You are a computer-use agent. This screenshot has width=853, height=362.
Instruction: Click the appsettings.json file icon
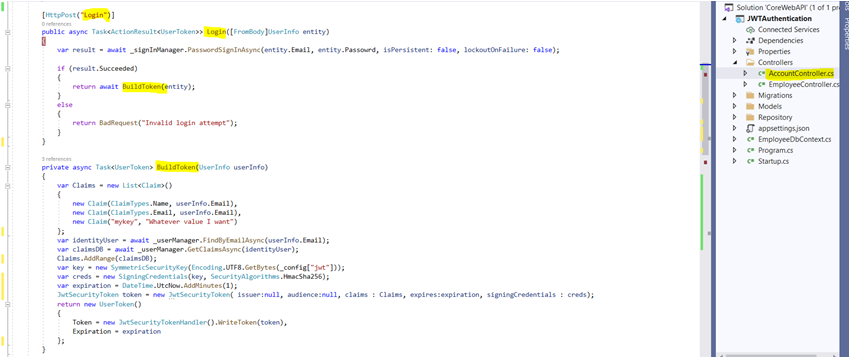pyautogui.click(x=751, y=128)
